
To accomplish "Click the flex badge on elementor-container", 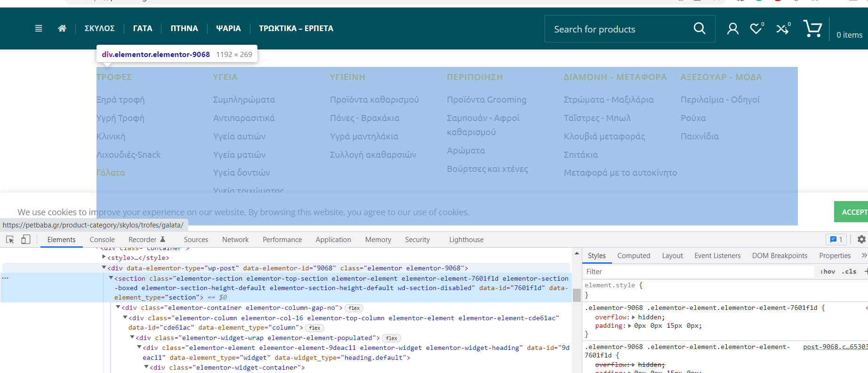I will click(x=354, y=308).
